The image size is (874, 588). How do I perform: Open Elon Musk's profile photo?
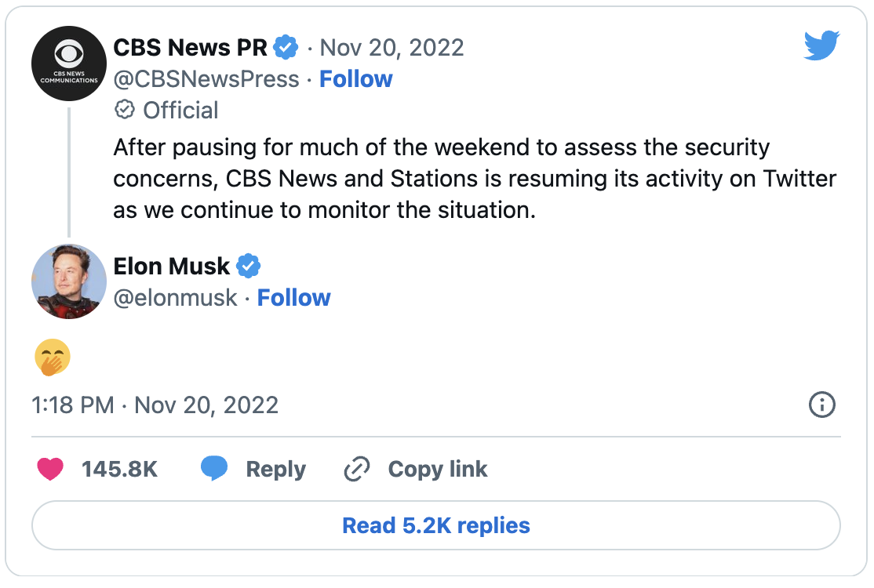click(x=69, y=281)
